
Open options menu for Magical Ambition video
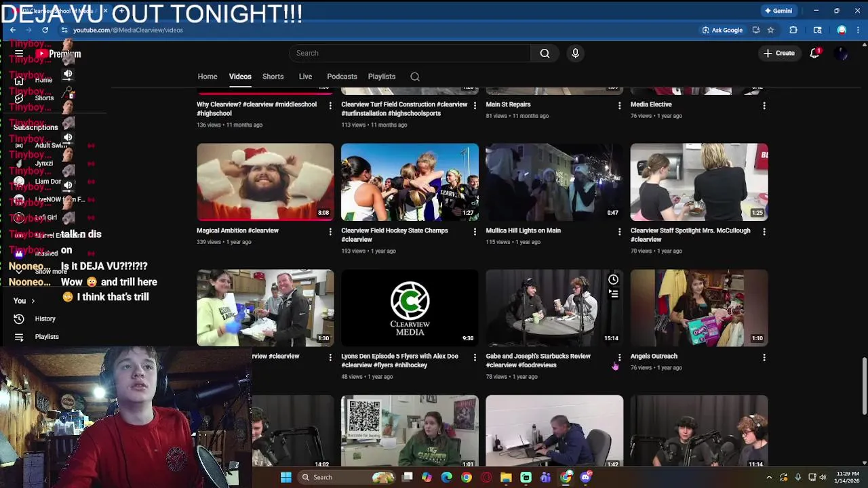[x=330, y=232]
